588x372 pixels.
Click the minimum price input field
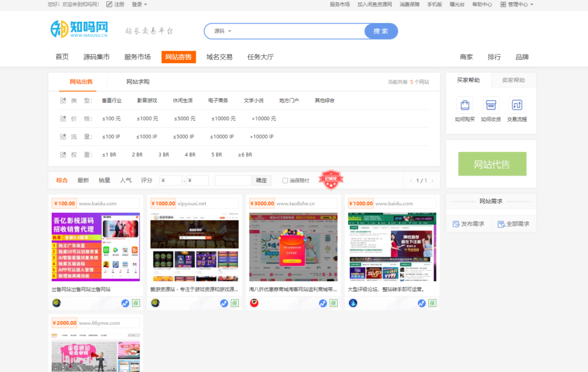pos(171,181)
